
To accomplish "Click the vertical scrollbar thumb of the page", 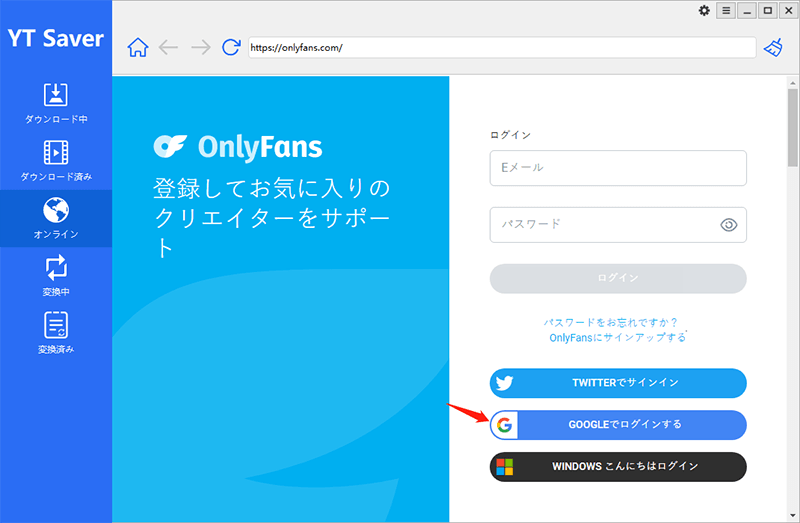I will (792, 128).
